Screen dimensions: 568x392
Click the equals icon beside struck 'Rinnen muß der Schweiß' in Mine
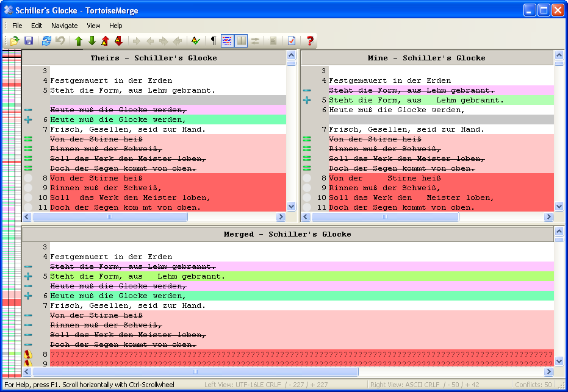pos(307,149)
